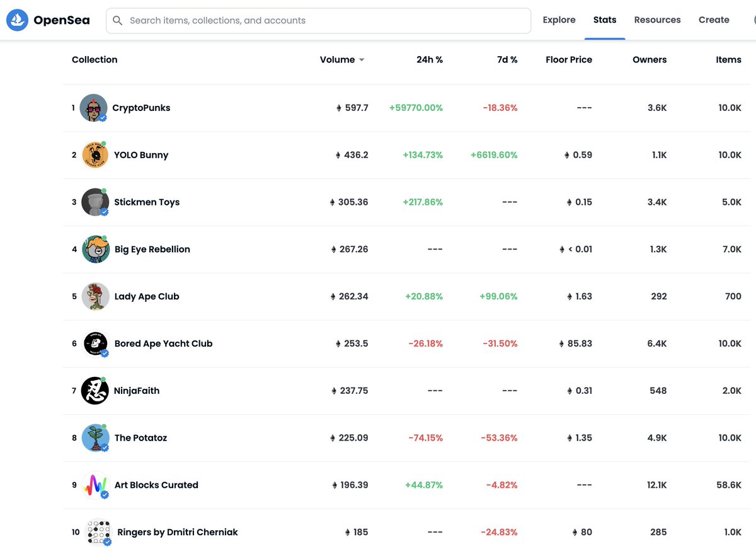Image resolution: width=756 pixels, height=554 pixels.
Task: Open the Big Eye Rebellion collection link
Action: [x=152, y=249]
